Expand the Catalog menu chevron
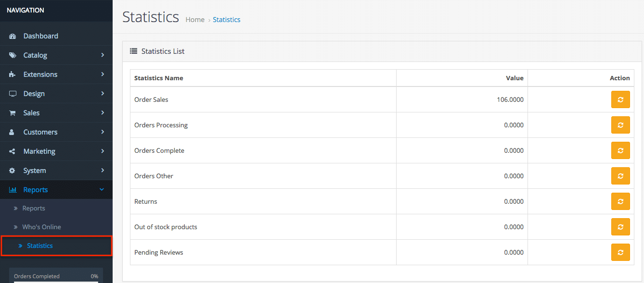The width and height of the screenshot is (644, 283). point(103,55)
